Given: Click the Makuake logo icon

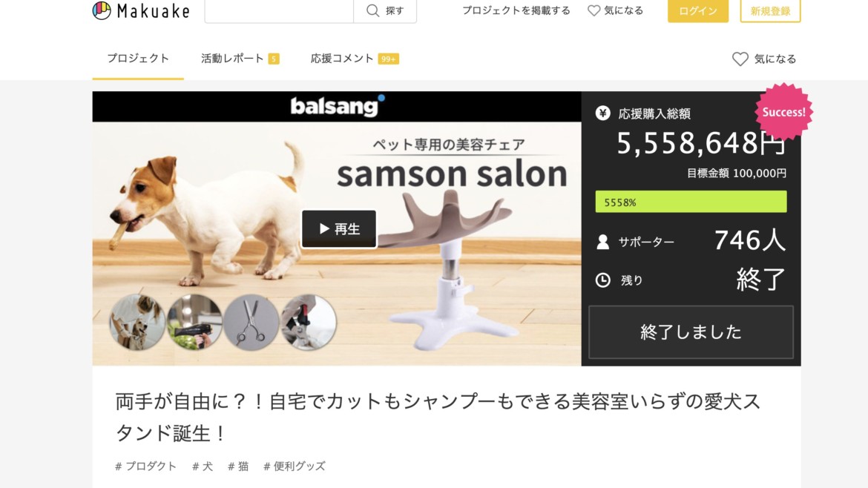Looking at the screenshot, I should 102,10.
